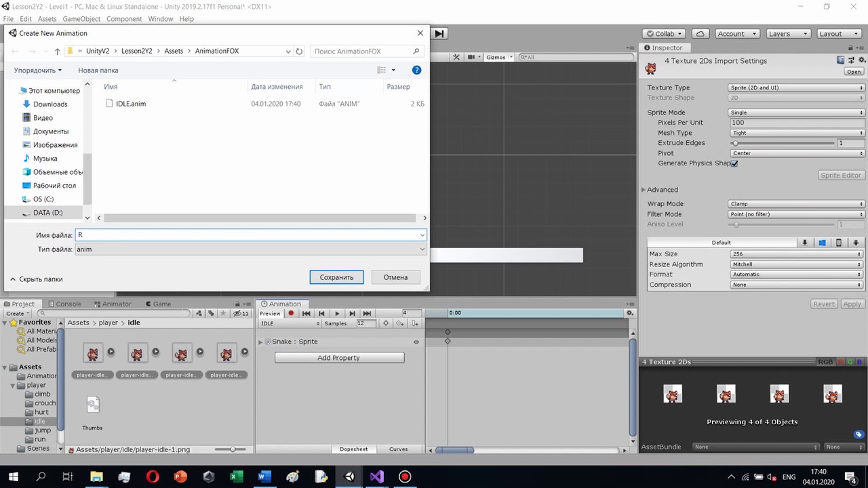Click the Step forward button in Unity toolbar

pos(439,33)
